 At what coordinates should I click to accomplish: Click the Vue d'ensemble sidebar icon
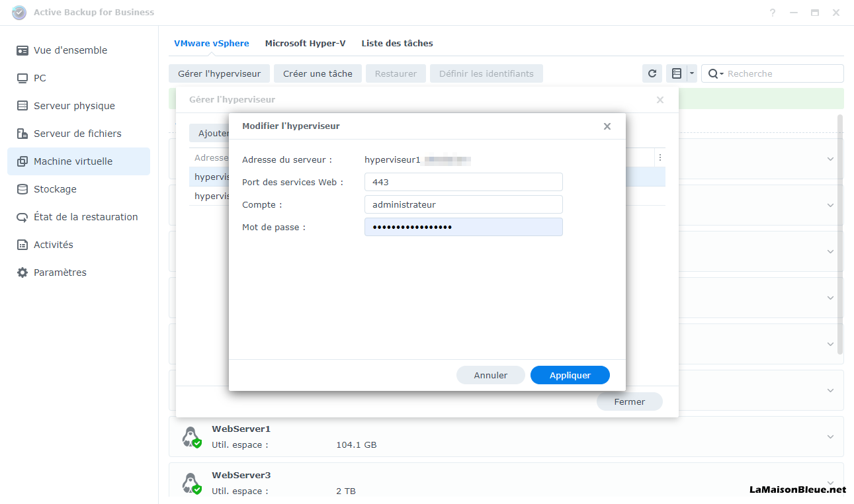(22, 50)
